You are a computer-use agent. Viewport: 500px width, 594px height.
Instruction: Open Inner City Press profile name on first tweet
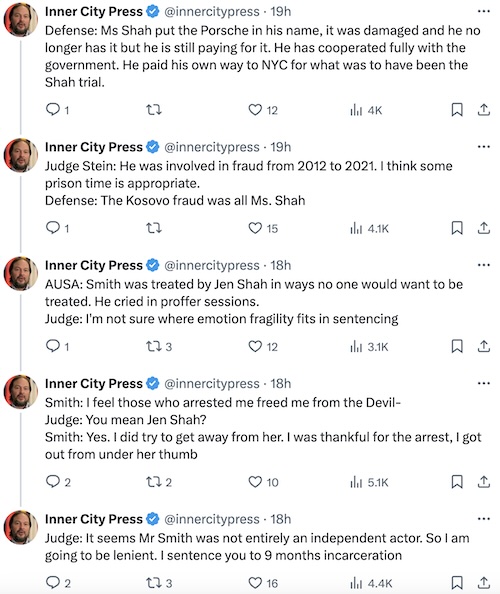(94, 11)
